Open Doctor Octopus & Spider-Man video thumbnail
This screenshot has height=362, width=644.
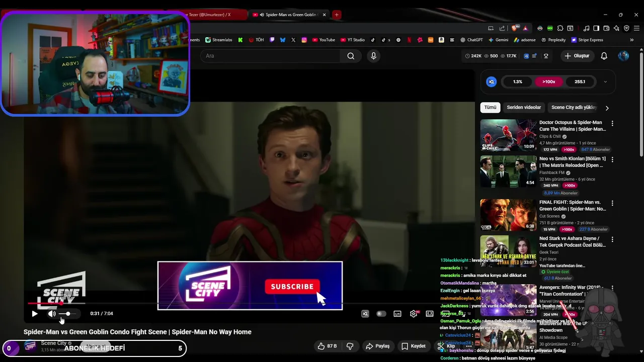coord(508,135)
